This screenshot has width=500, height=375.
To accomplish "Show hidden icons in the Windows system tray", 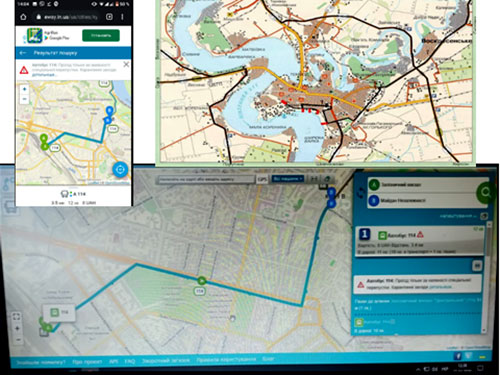I will click(419, 369).
